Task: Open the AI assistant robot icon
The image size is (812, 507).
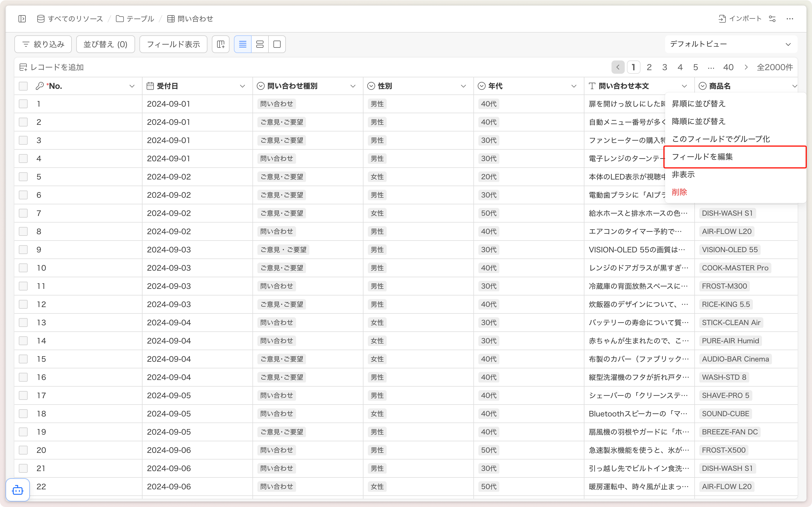Action: click(x=18, y=490)
